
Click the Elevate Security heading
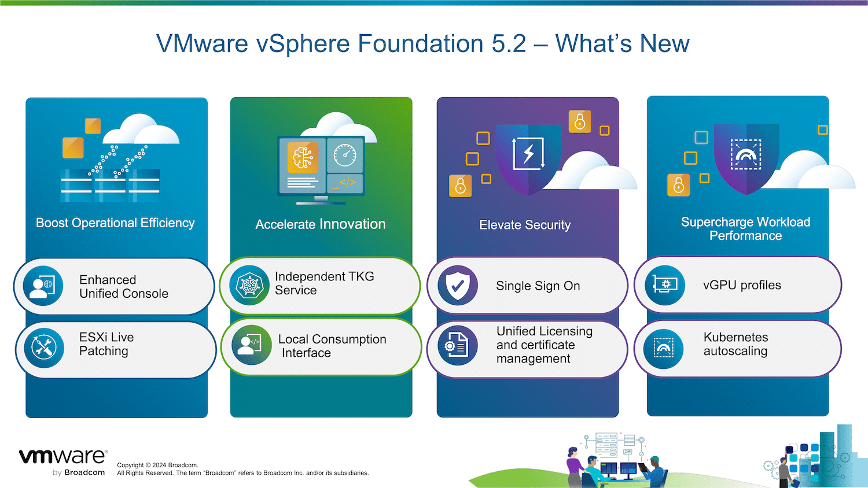[x=525, y=225]
